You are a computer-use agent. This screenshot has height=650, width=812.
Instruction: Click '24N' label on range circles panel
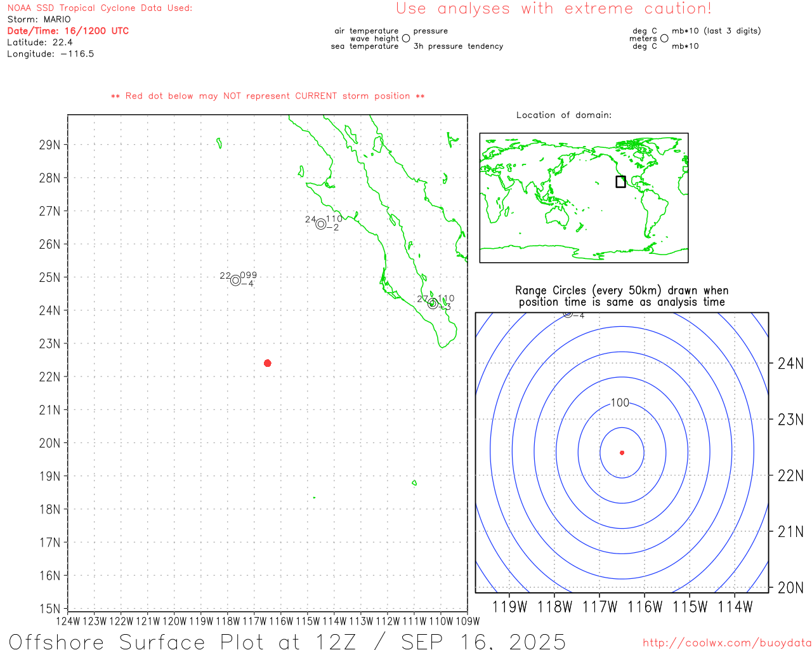click(790, 364)
